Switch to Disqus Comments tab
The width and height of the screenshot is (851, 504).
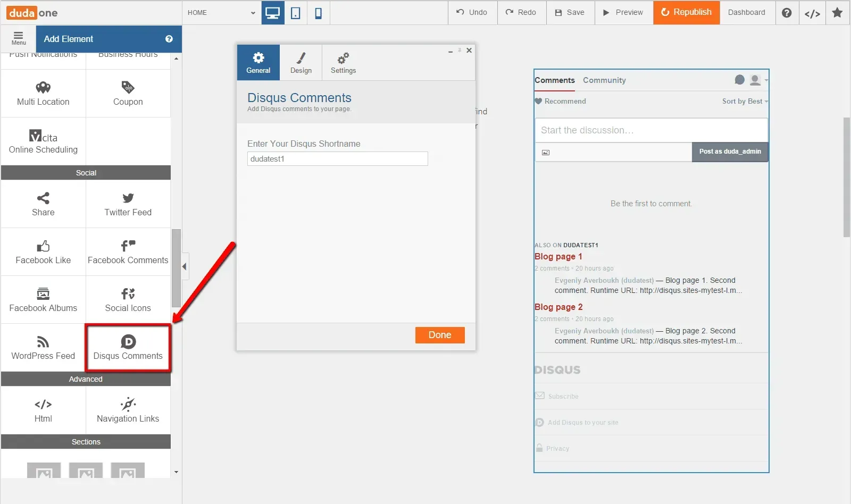(x=555, y=80)
